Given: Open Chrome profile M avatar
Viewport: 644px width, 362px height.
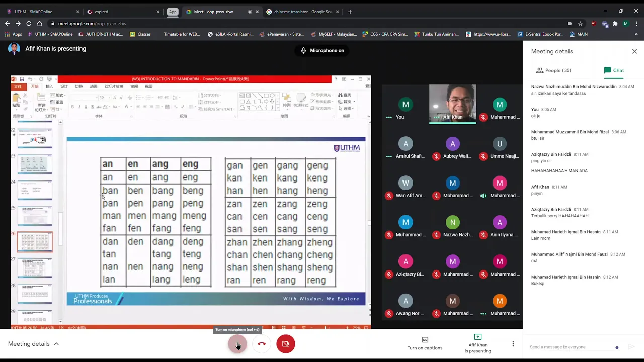Looking at the screenshot, I should pyautogui.click(x=626, y=24).
